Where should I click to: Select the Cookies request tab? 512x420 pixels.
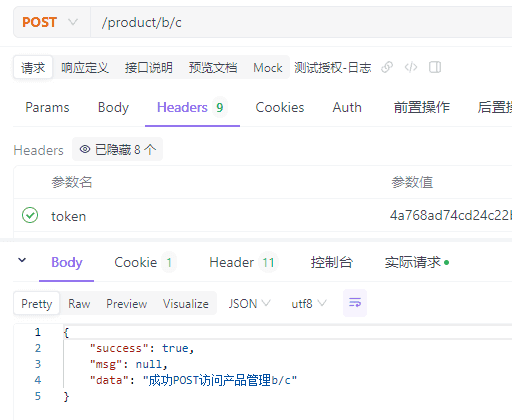click(x=280, y=107)
